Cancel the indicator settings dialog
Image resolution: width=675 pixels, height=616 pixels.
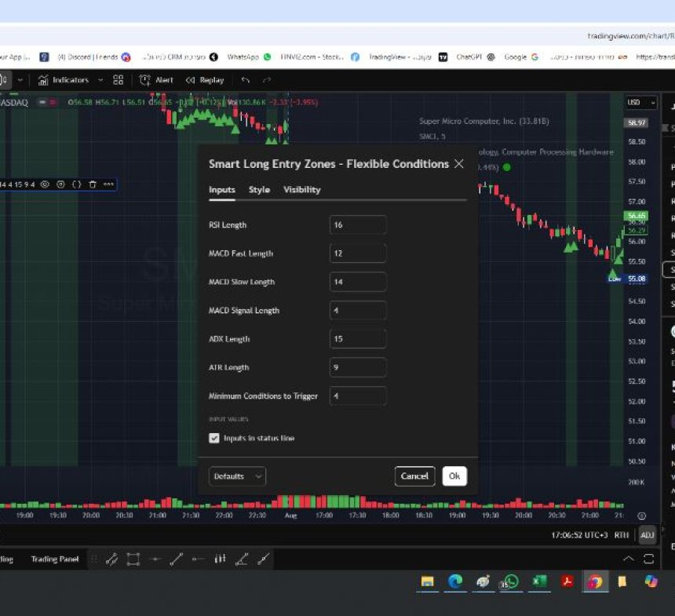[414, 476]
